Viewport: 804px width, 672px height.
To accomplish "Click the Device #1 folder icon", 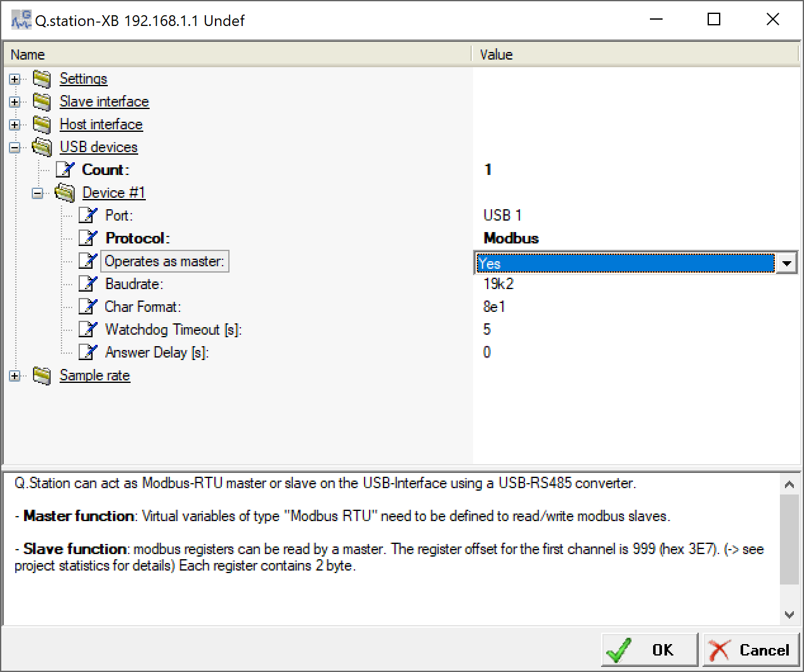I will [65, 192].
